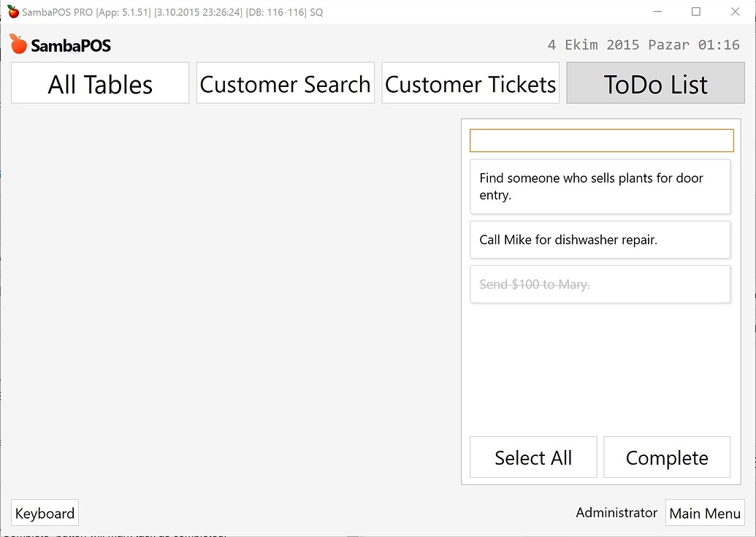Click the Complete button
Image resolution: width=756 pixels, height=537 pixels.
pos(666,457)
